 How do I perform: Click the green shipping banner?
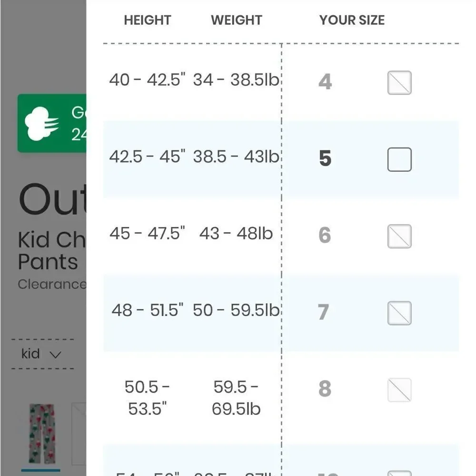click(52, 123)
